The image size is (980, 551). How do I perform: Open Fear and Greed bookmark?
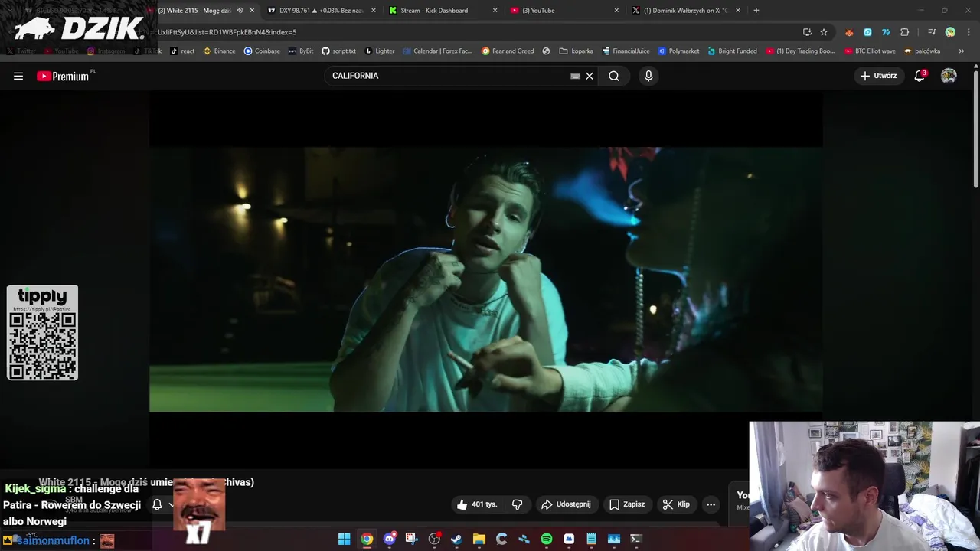click(x=508, y=51)
